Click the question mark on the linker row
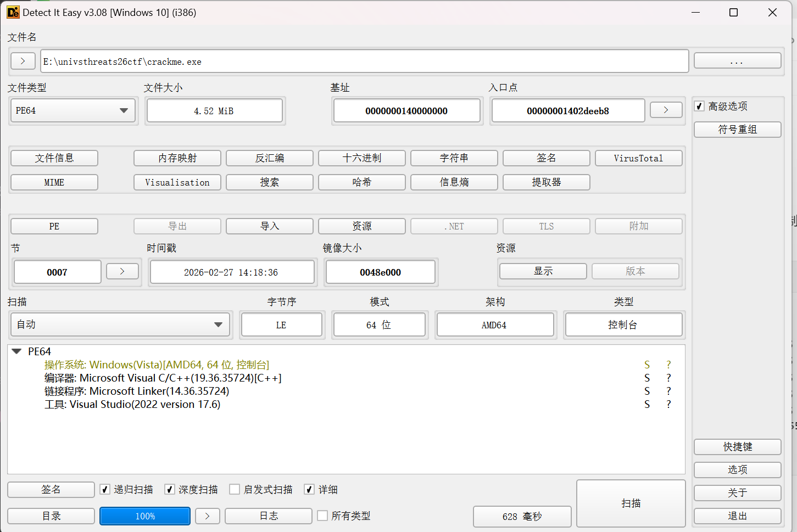797x532 pixels. point(668,391)
